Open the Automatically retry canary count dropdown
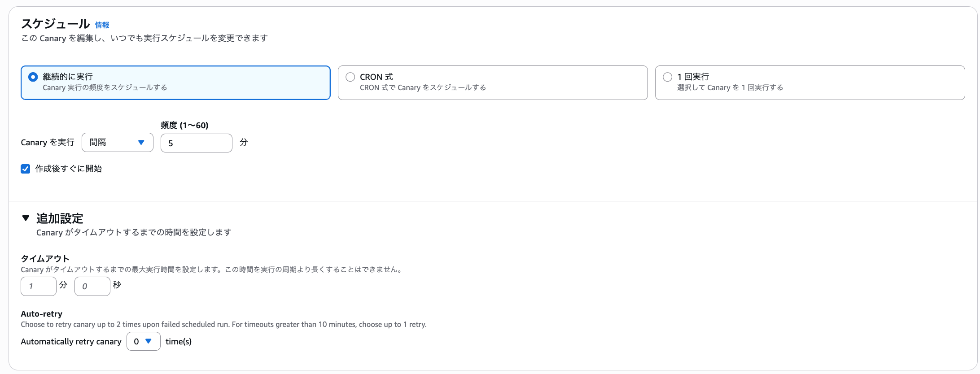The height and width of the screenshot is (374, 980). click(x=143, y=341)
